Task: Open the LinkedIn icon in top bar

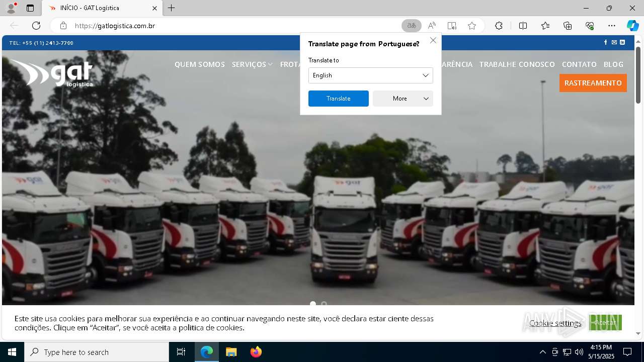Action: point(622,43)
